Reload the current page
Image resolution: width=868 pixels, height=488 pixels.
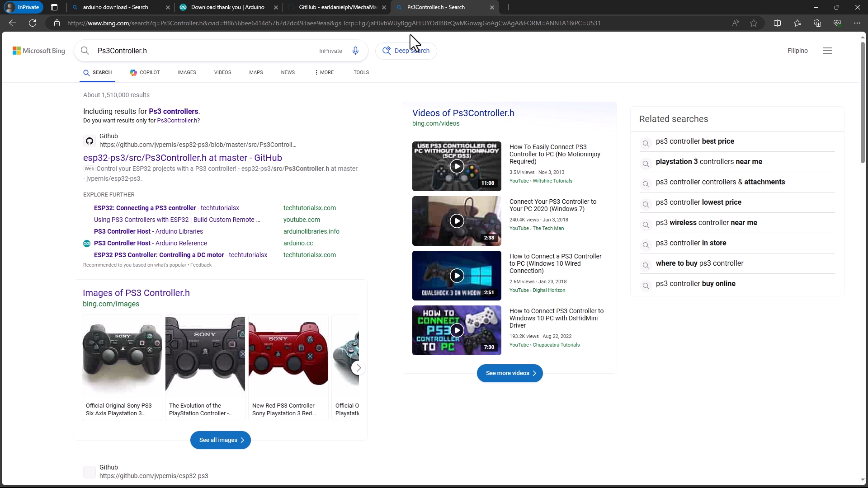coord(33,23)
